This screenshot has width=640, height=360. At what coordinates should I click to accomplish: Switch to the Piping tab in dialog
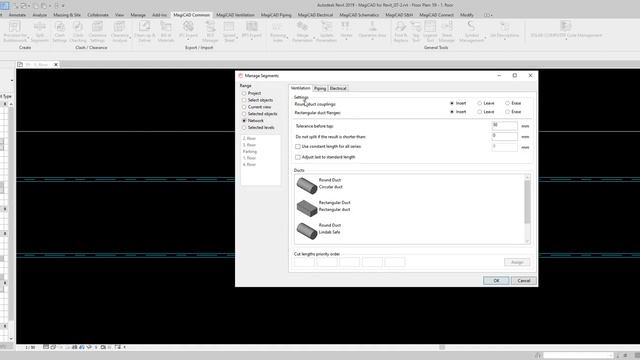pos(320,89)
